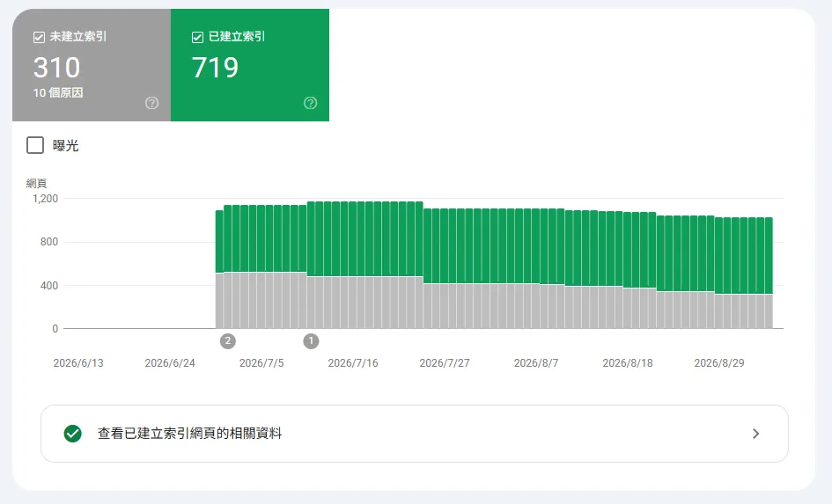Viewport: 832px width, 504px height.
Task: Click the 2026/8/18 date label
Action: [628, 363]
